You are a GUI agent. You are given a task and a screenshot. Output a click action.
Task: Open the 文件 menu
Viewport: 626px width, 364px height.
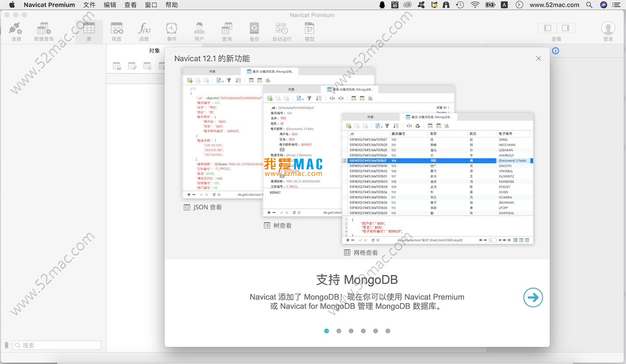click(89, 5)
